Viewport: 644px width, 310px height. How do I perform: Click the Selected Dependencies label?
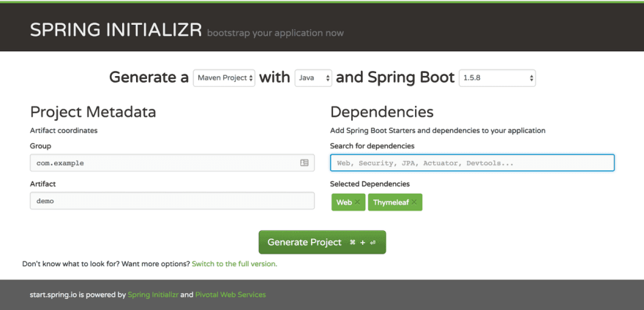tap(370, 184)
